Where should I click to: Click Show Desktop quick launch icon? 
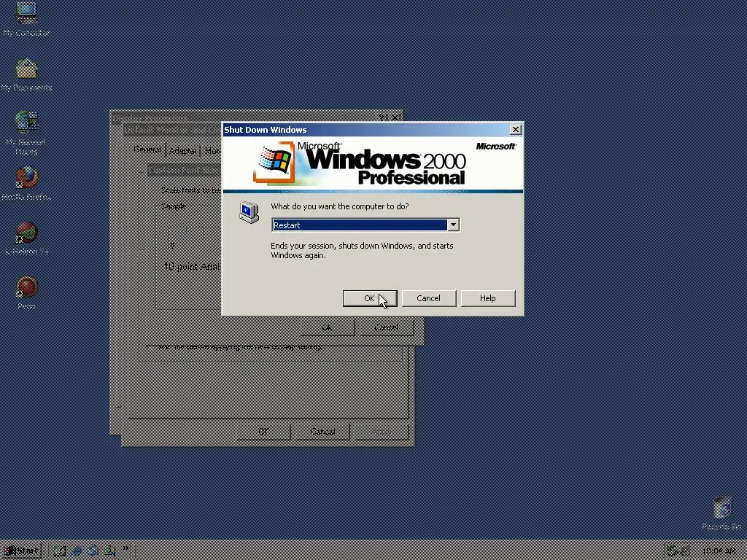click(x=60, y=551)
